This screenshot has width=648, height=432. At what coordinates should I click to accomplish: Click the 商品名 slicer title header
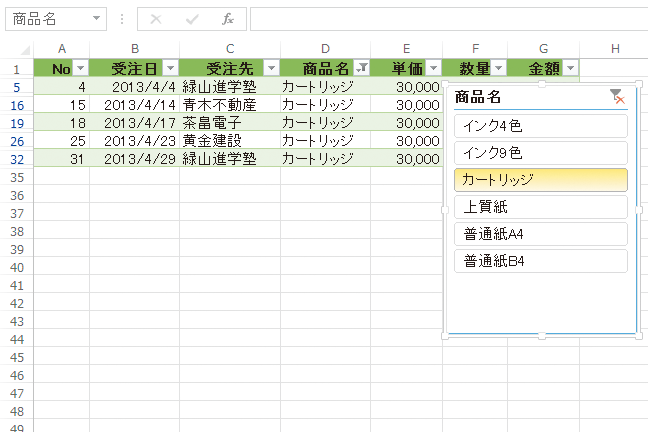[x=478, y=97]
